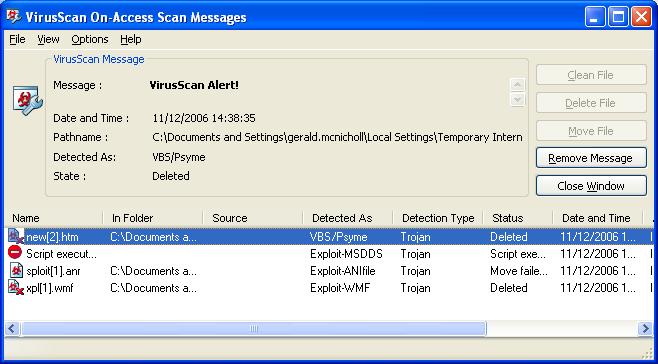Image resolution: width=658 pixels, height=364 pixels.
Task: Sort by the Detected As column header
Action: coord(348,218)
